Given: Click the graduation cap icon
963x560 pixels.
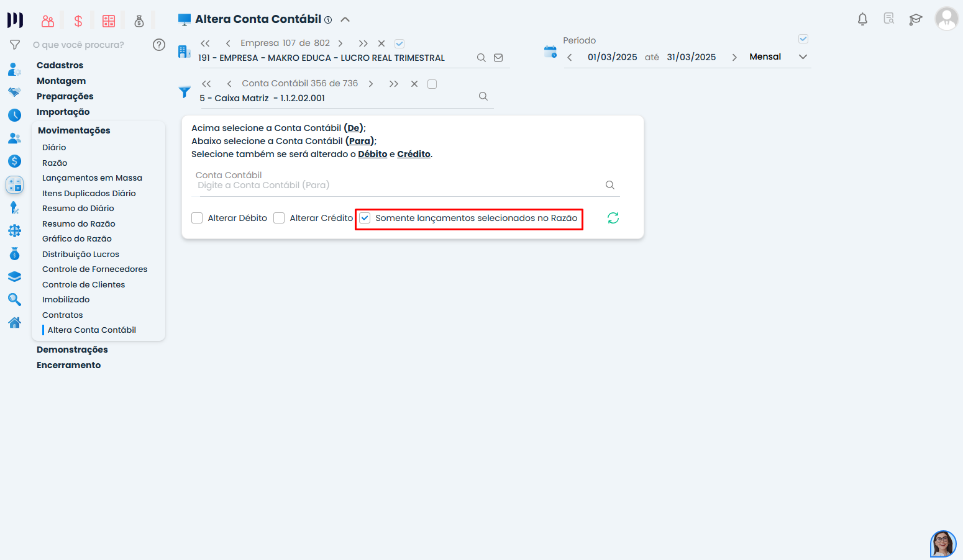Looking at the screenshot, I should (915, 19).
